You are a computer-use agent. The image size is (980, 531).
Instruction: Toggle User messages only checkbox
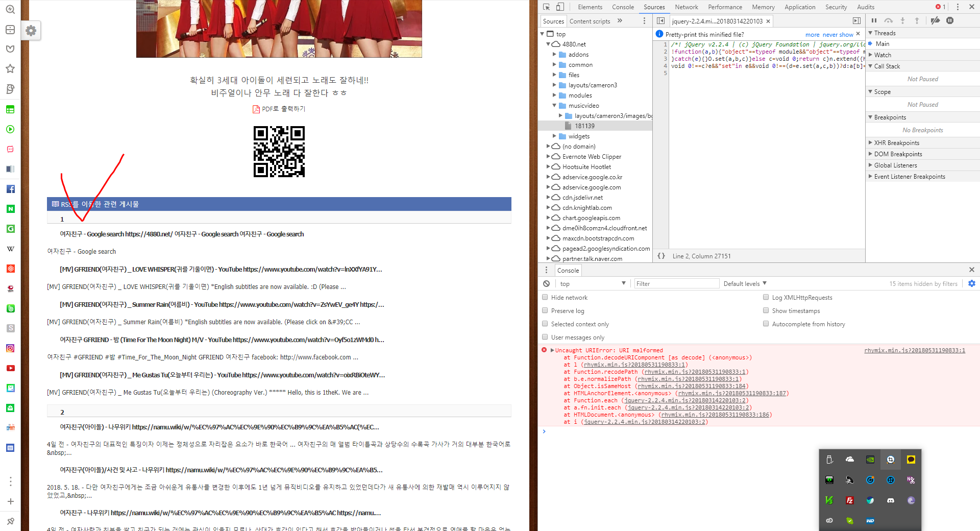tap(545, 337)
